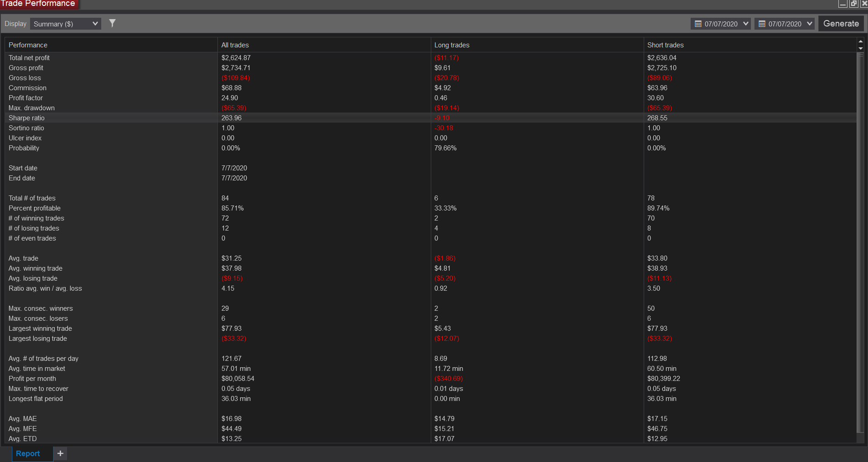This screenshot has width=868, height=462.
Task: Select the Commission row label
Action: (x=27, y=88)
